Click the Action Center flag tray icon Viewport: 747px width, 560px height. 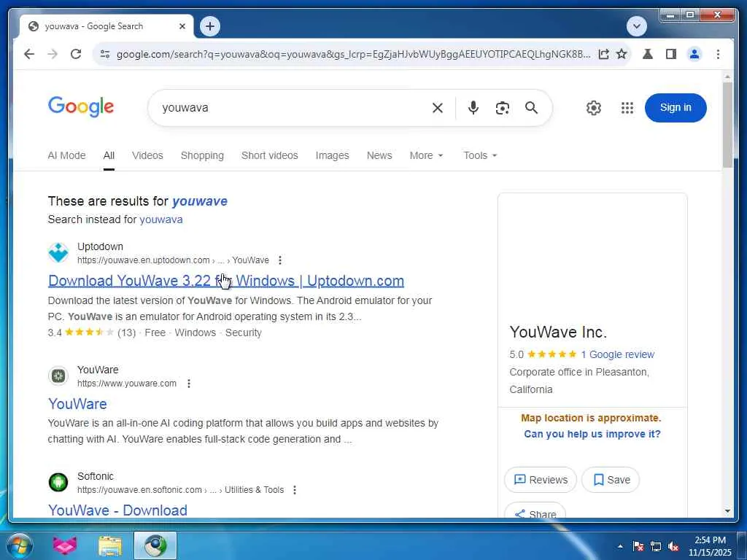coord(638,546)
